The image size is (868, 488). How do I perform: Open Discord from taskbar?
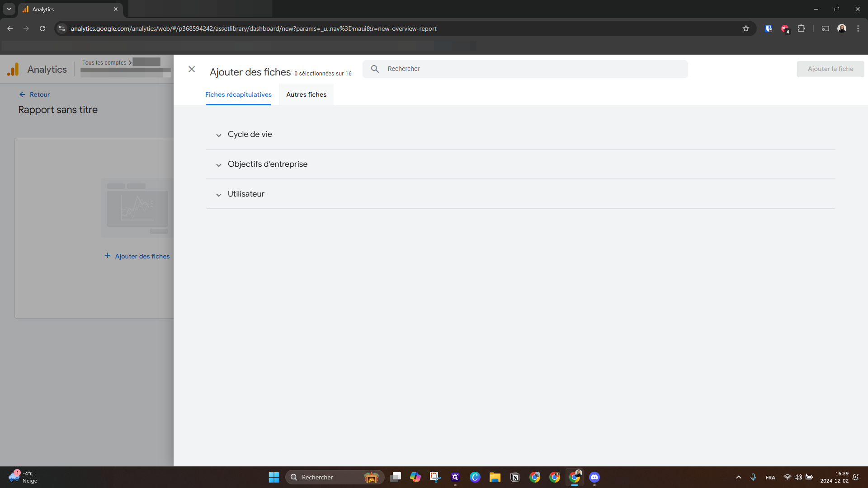click(594, 477)
